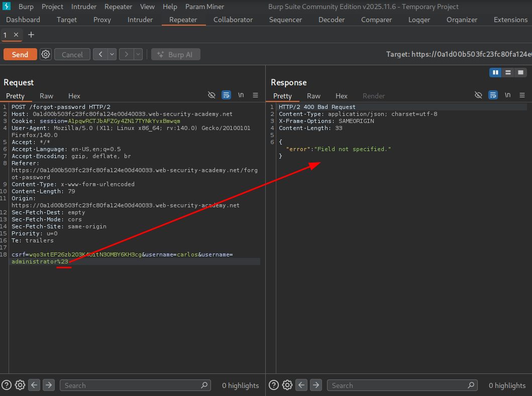Show Response in Hex view

[341, 96]
